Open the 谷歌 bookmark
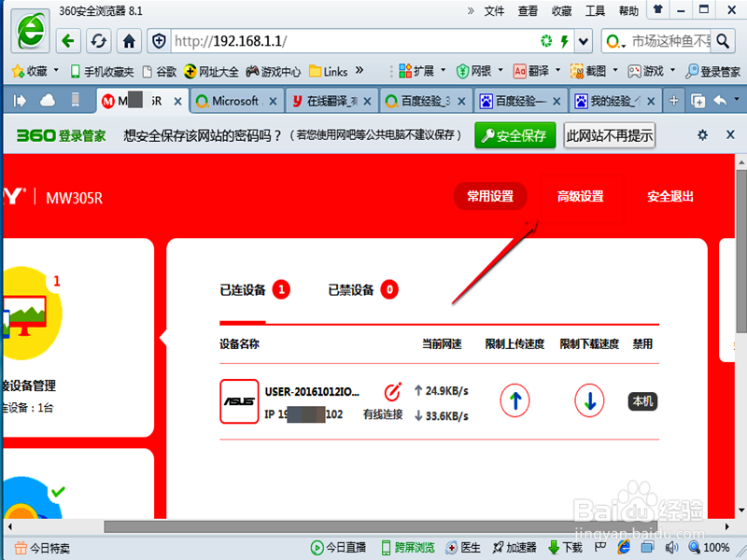The width and height of the screenshot is (747, 560). [160, 72]
